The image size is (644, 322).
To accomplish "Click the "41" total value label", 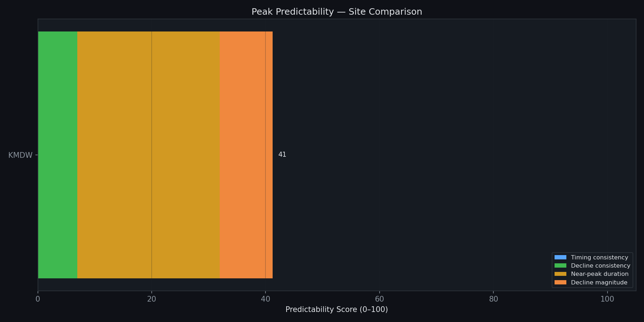I will pyautogui.click(x=282, y=155).
